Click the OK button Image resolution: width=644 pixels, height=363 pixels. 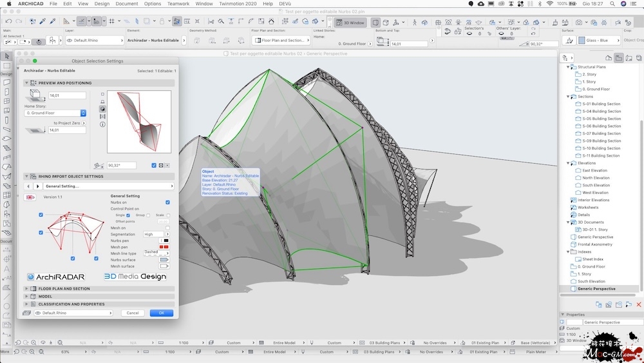pyautogui.click(x=162, y=313)
